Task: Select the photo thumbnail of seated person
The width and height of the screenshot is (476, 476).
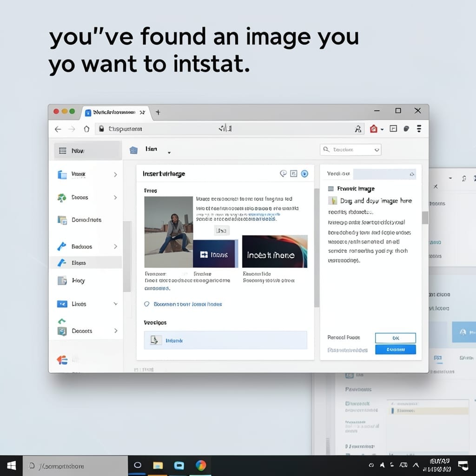Action: click(x=168, y=232)
